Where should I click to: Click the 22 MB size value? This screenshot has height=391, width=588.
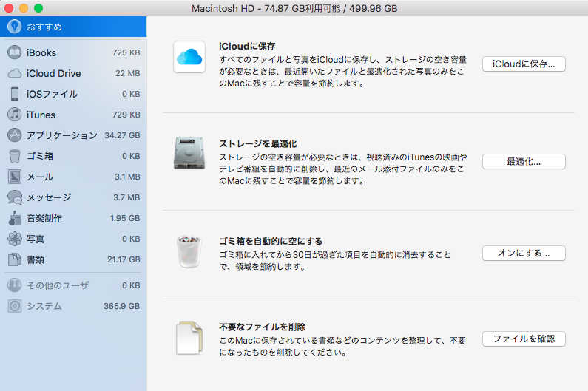[127, 73]
